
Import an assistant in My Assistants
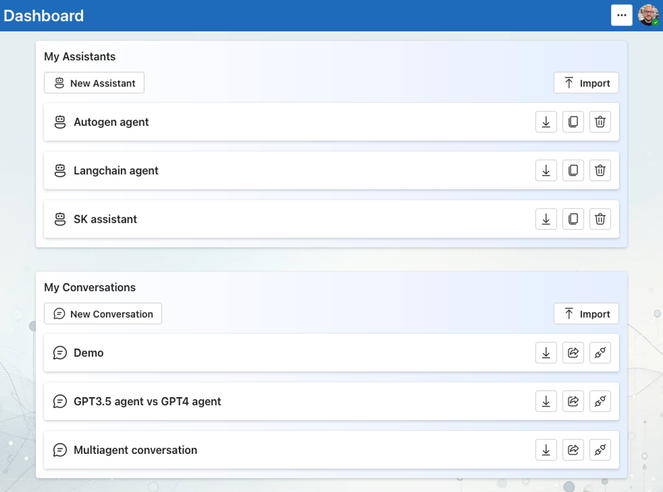click(x=586, y=83)
